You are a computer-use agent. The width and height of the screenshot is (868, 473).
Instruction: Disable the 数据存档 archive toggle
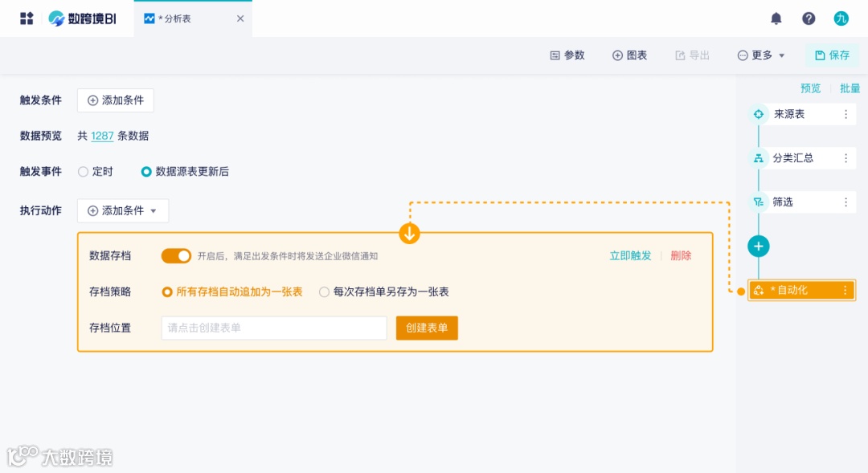click(x=176, y=255)
